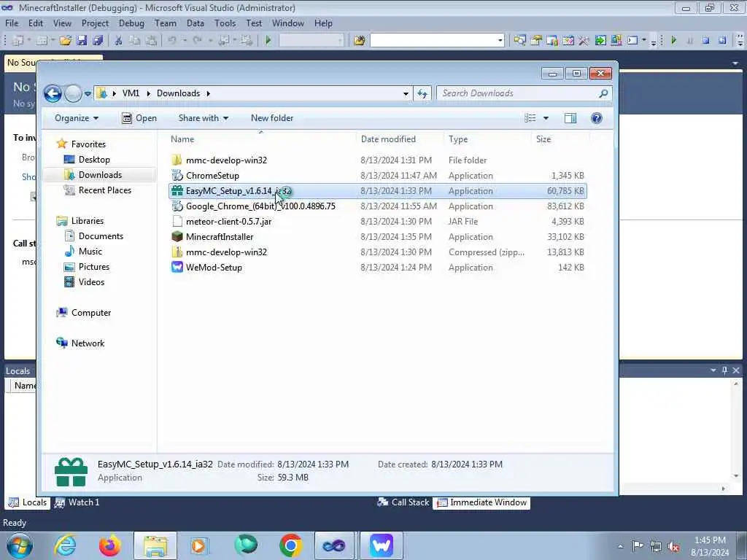
Task: Open File menu in Visual Studio
Action: pyautogui.click(x=12, y=23)
